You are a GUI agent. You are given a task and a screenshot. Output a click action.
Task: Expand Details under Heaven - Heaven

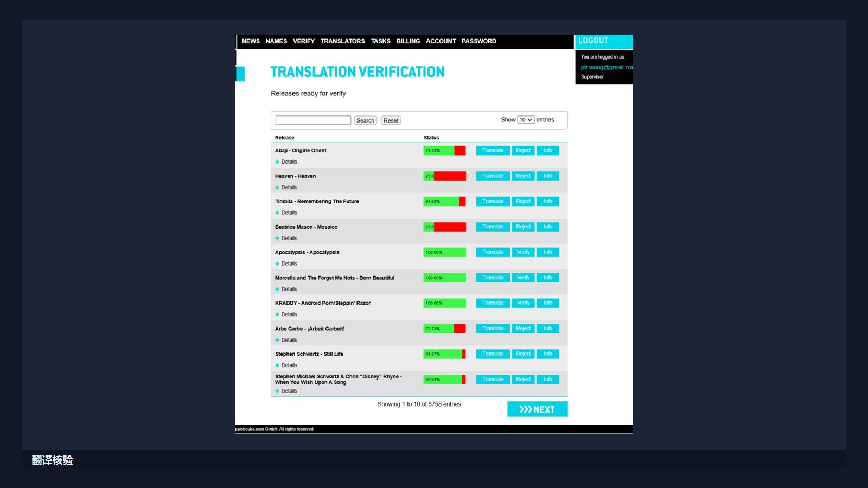pos(286,188)
